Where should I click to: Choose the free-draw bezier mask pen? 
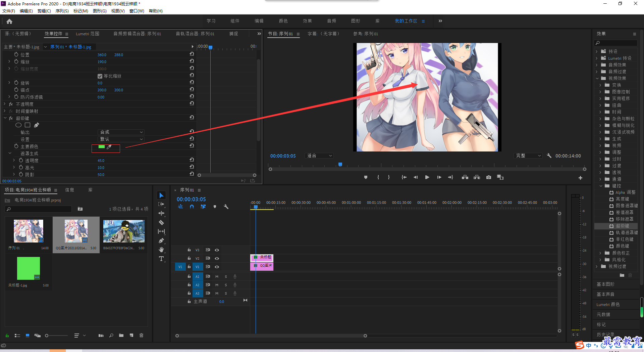(x=37, y=125)
